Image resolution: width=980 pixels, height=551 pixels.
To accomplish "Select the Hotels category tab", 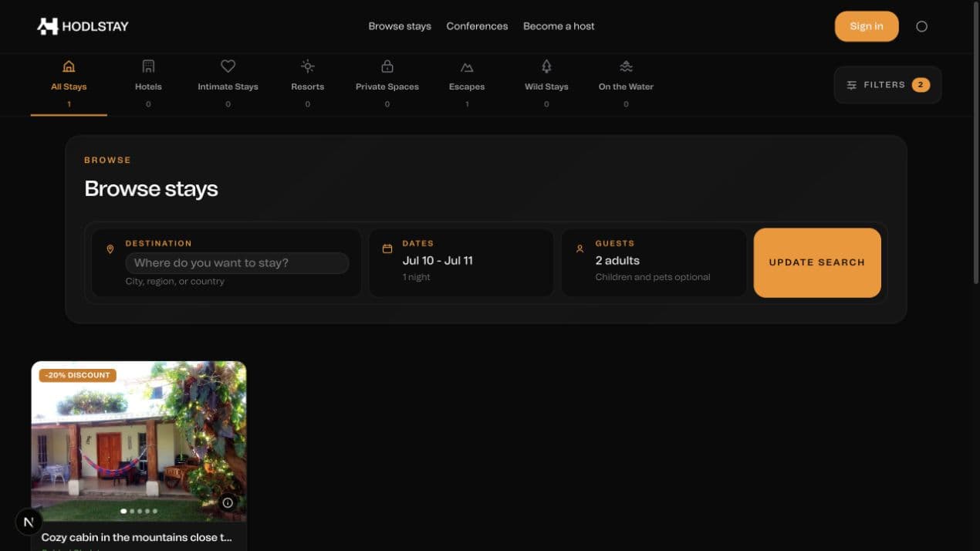I will click(x=148, y=85).
